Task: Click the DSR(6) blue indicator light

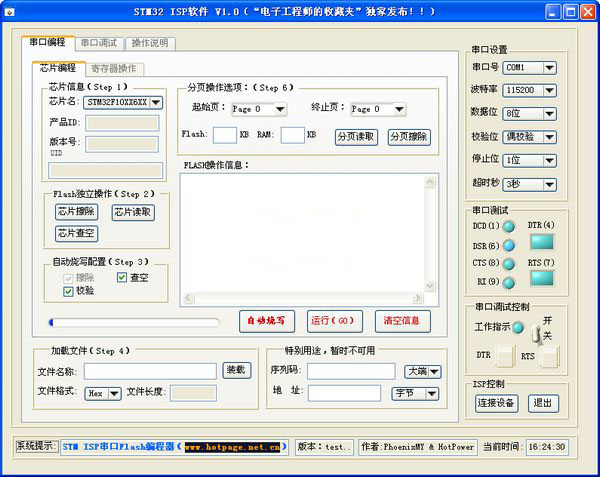Action: [510, 246]
